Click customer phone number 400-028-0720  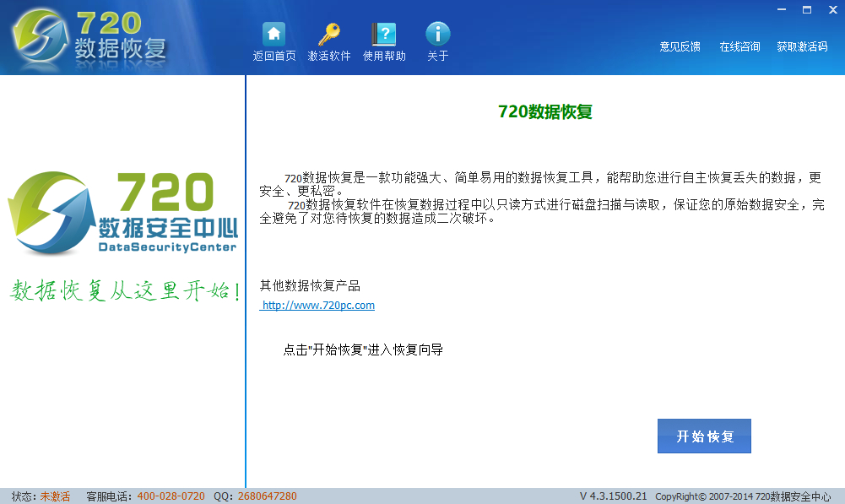click(171, 496)
